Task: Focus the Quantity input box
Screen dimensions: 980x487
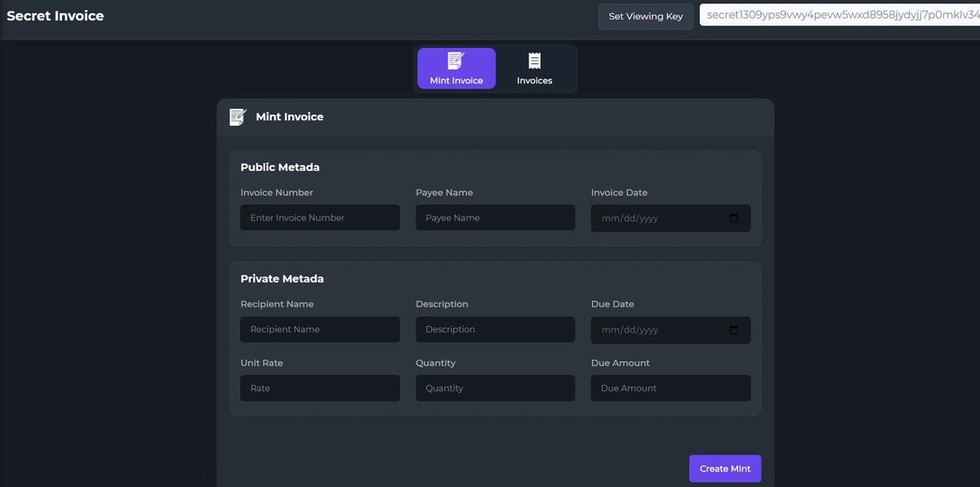Action: point(495,387)
